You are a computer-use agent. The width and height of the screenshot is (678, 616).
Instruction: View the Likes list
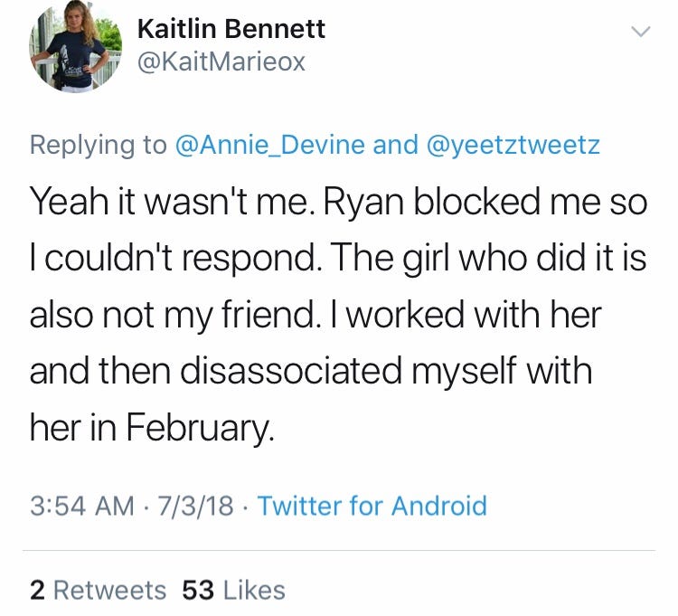(254, 591)
